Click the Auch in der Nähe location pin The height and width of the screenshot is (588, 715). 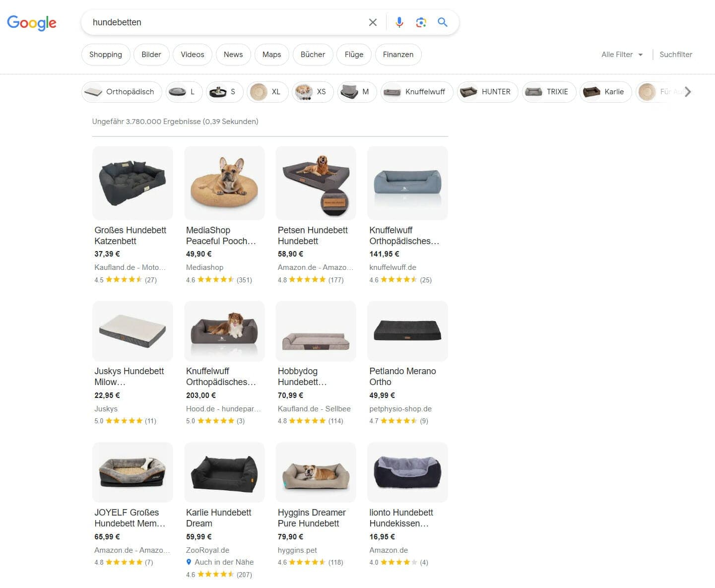pos(189,562)
